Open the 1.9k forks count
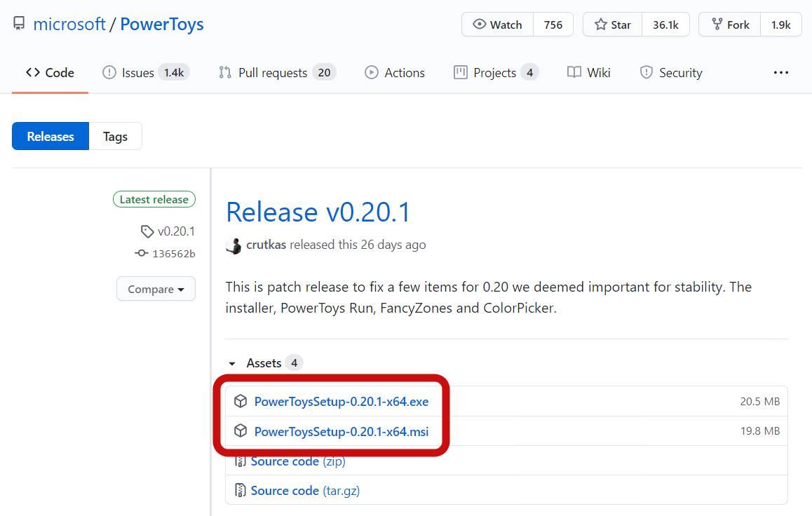The width and height of the screenshot is (812, 516). click(x=781, y=25)
